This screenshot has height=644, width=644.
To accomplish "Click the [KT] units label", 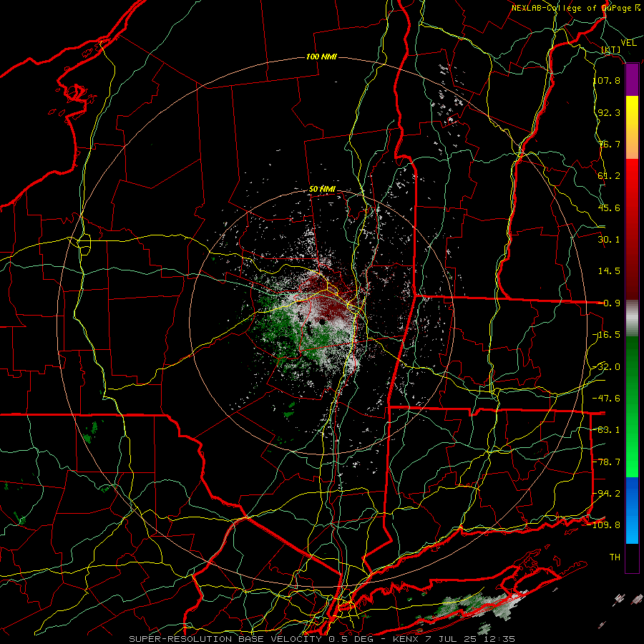I will point(611,50).
